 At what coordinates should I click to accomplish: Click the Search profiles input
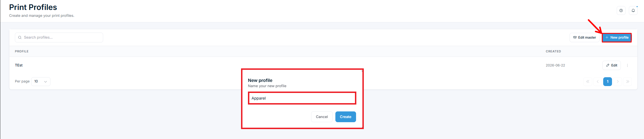(59, 38)
